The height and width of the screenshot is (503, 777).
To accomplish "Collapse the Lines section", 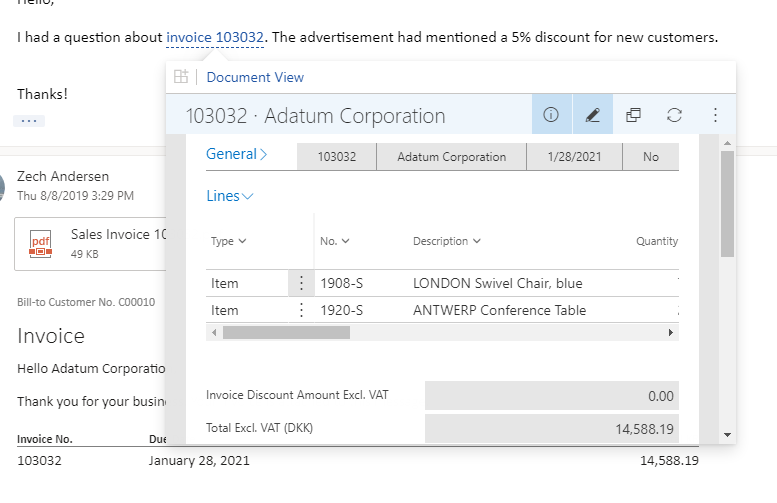I will (x=230, y=196).
